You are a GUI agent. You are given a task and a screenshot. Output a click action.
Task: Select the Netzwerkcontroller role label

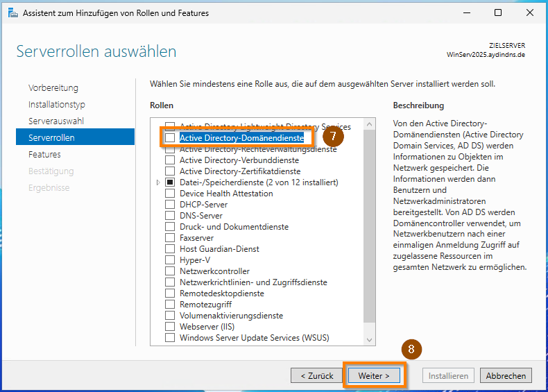(x=214, y=271)
